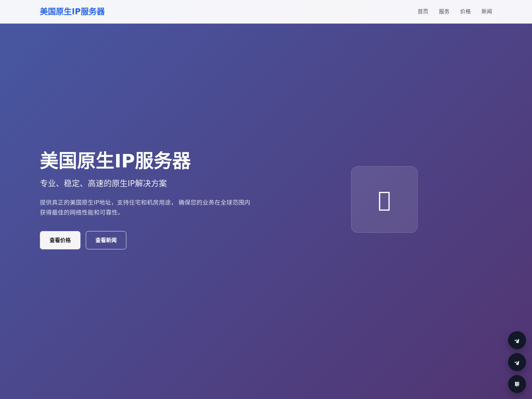Open the 新闻 navigation link
The image size is (532, 399).
click(486, 12)
